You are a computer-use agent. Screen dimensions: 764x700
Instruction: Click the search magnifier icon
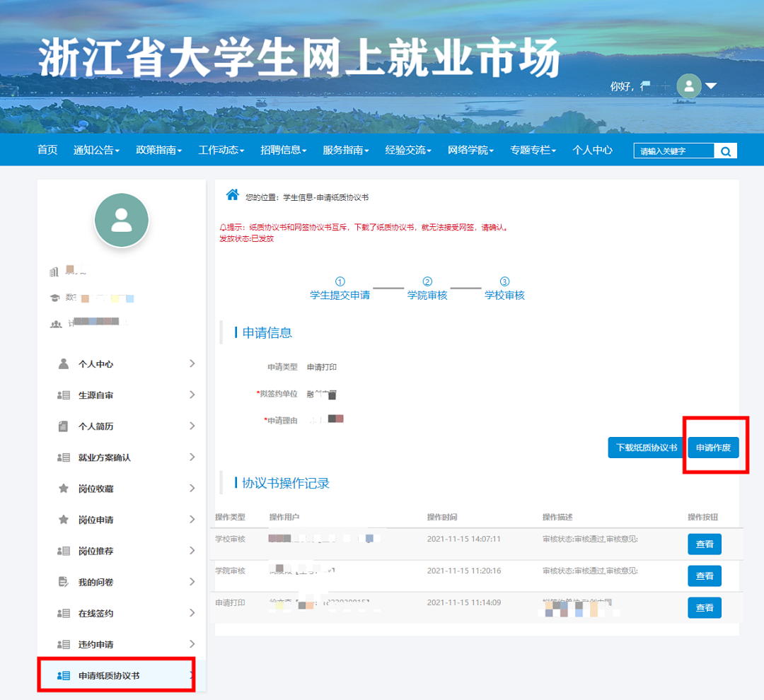click(725, 151)
